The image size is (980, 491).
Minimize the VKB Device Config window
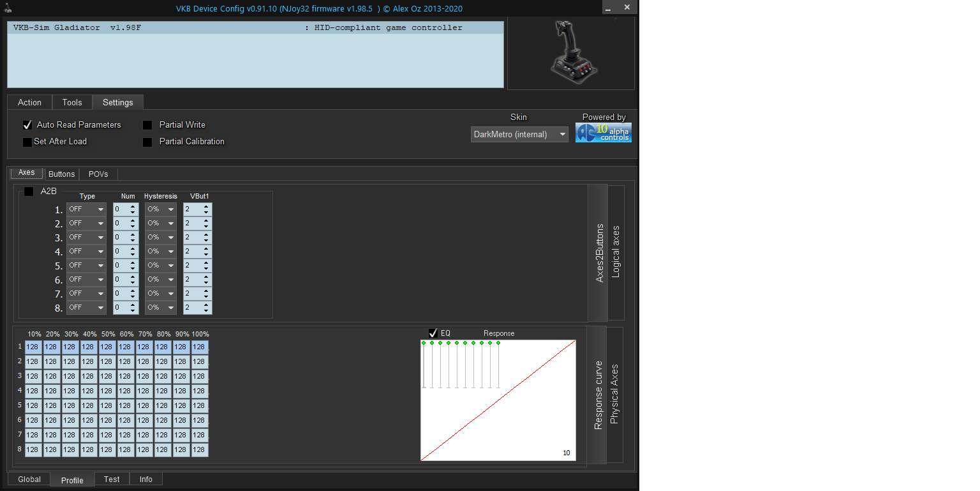tap(609, 8)
